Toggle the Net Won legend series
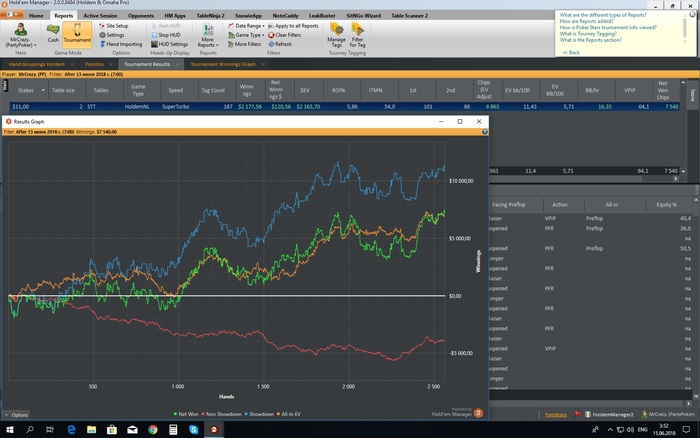Screen dimensions: 700x438 (x=186, y=414)
